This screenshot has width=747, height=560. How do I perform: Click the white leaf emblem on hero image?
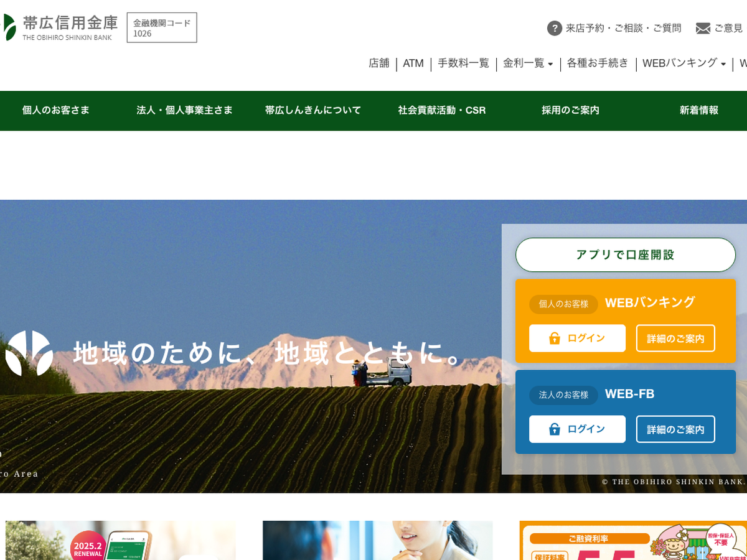tap(29, 353)
